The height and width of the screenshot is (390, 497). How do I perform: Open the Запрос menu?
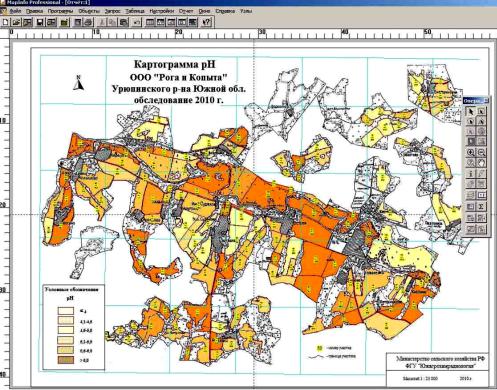[112, 11]
